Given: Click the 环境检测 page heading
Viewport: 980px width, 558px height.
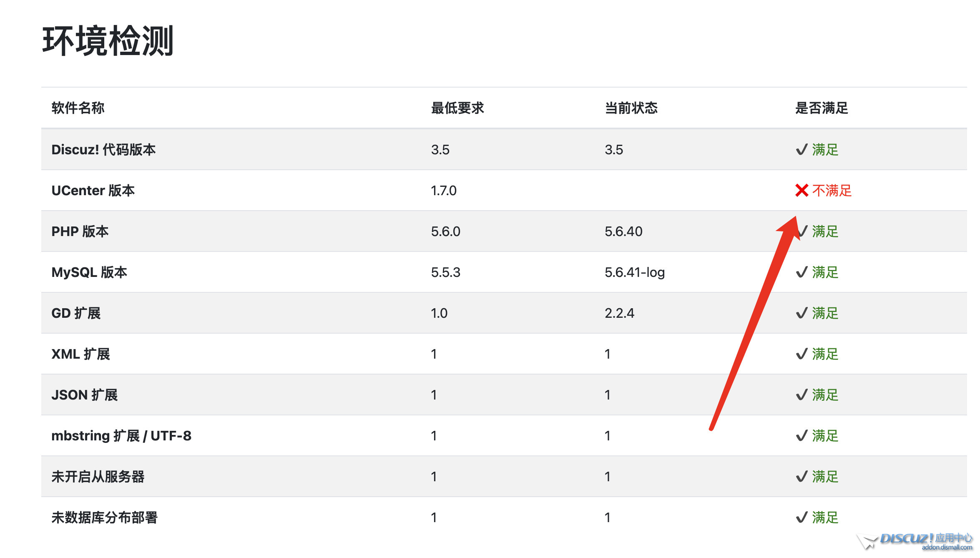Looking at the screenshot, I should [x=108, y=41].
